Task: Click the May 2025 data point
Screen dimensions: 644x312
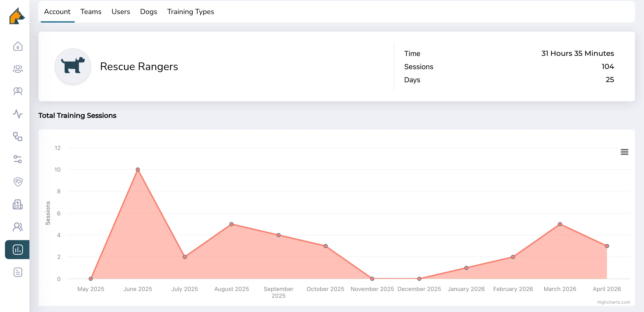Action: click(x=91, y=279)
